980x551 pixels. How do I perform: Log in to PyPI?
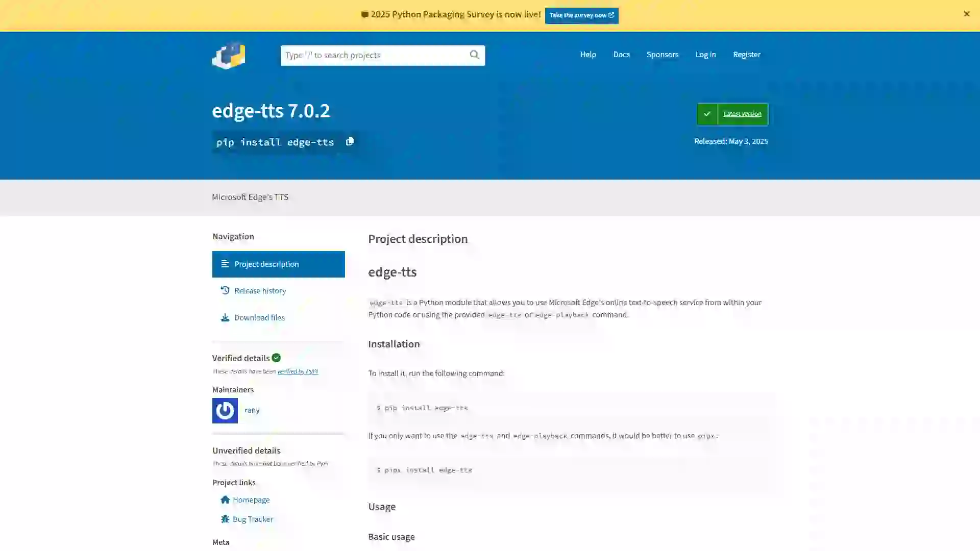pos(705,55)
